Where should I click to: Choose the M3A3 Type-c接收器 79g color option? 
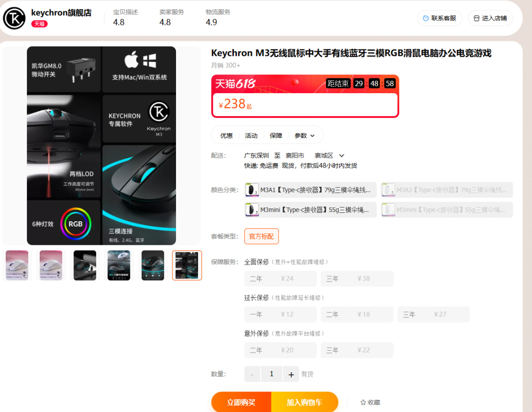pos(447,190)
